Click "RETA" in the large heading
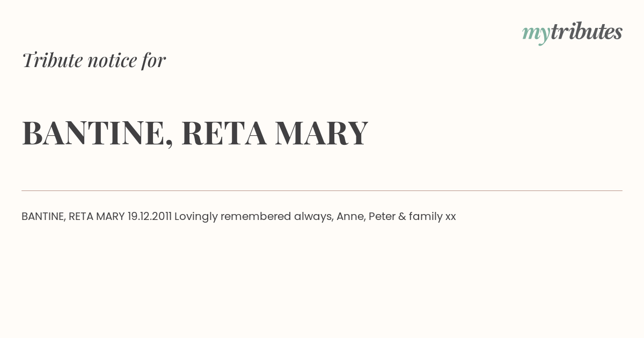 pos(224,133)
